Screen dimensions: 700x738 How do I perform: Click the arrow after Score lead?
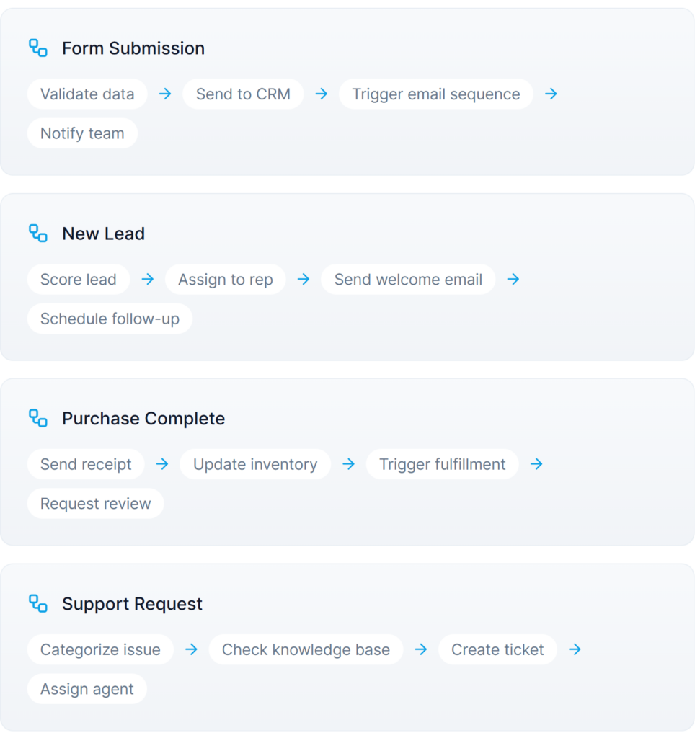[x=148, y=279]
